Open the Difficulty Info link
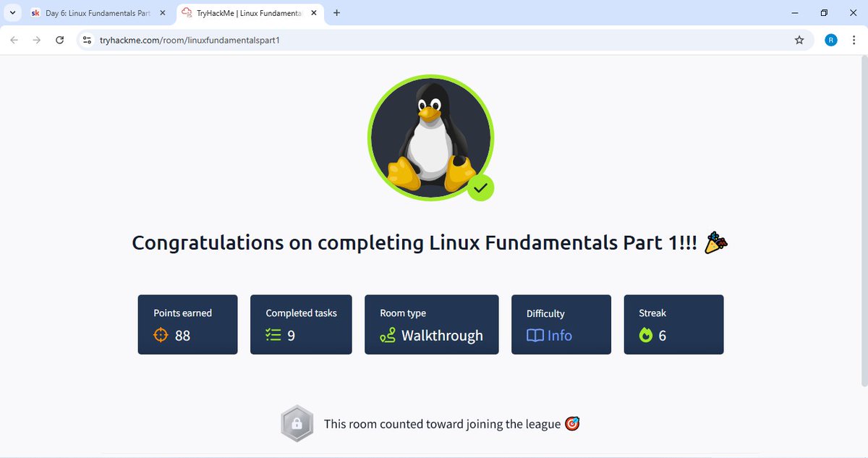 click(x=560, y=336)
